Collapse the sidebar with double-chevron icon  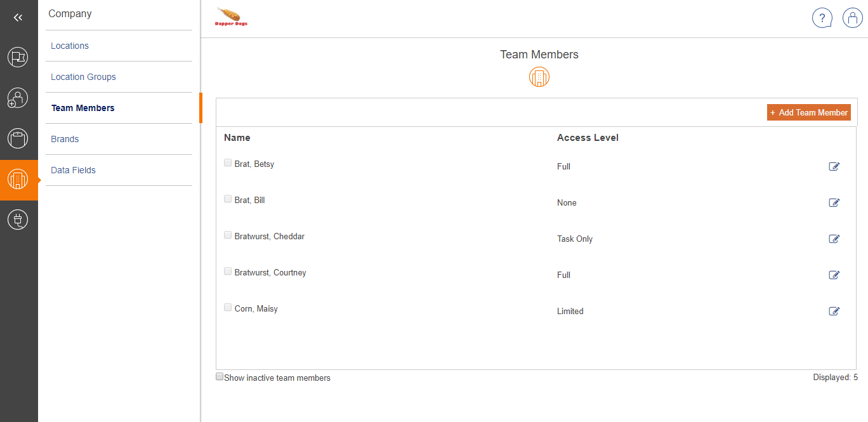click(18, 18)
